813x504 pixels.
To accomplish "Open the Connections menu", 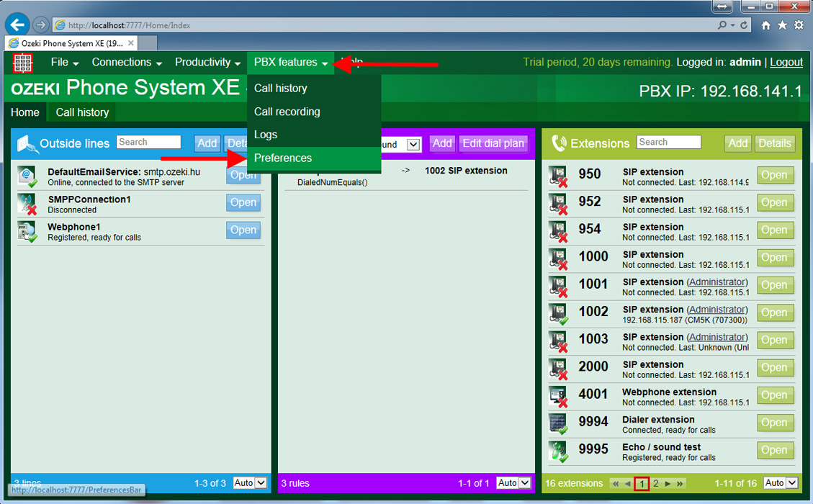I will 127,62.
